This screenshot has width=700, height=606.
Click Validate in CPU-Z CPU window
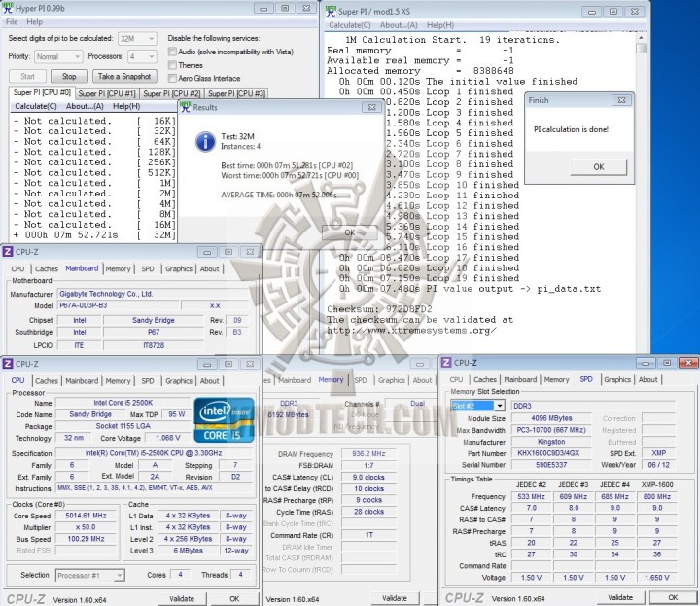(x=182, y=599)
